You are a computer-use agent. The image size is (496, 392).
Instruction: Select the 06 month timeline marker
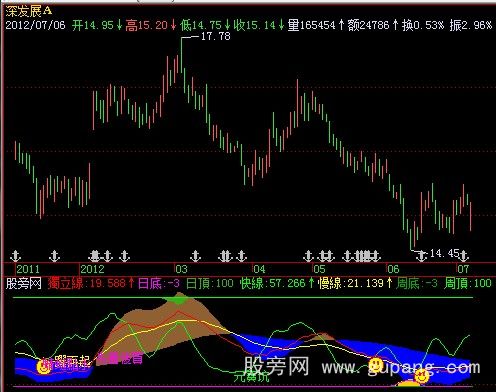(393, 269)
